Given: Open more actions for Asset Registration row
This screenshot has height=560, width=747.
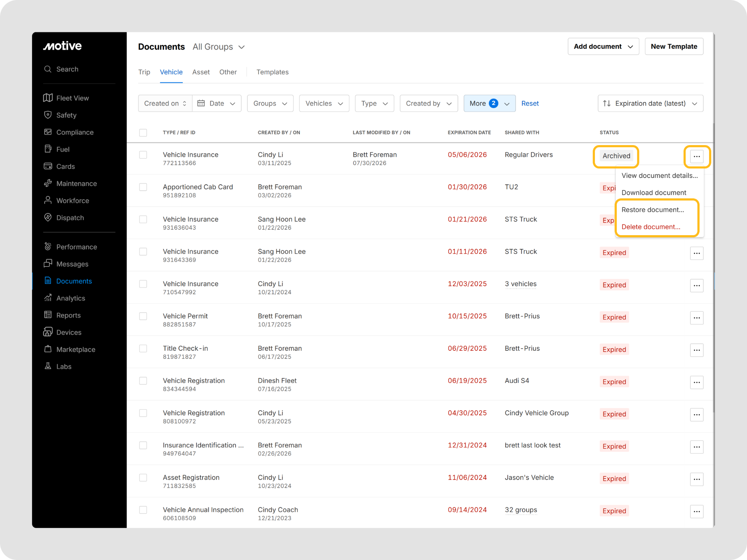Looking at the screenshot, I should point(696,479).
